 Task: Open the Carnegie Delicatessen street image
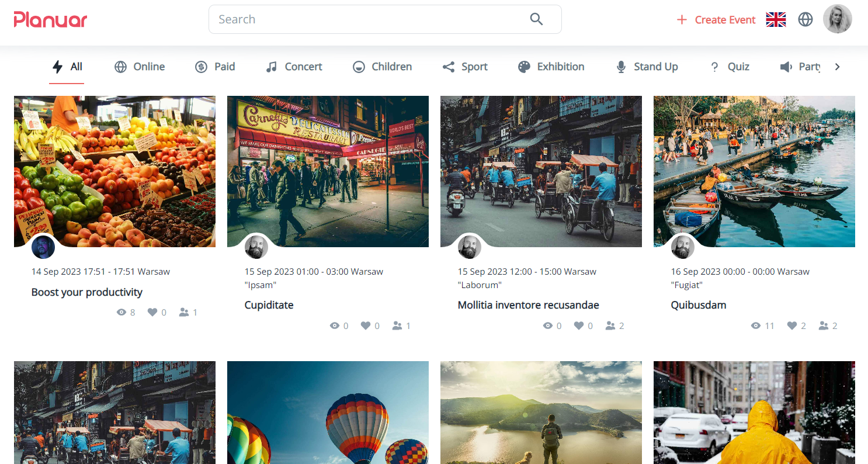point(328,171)
